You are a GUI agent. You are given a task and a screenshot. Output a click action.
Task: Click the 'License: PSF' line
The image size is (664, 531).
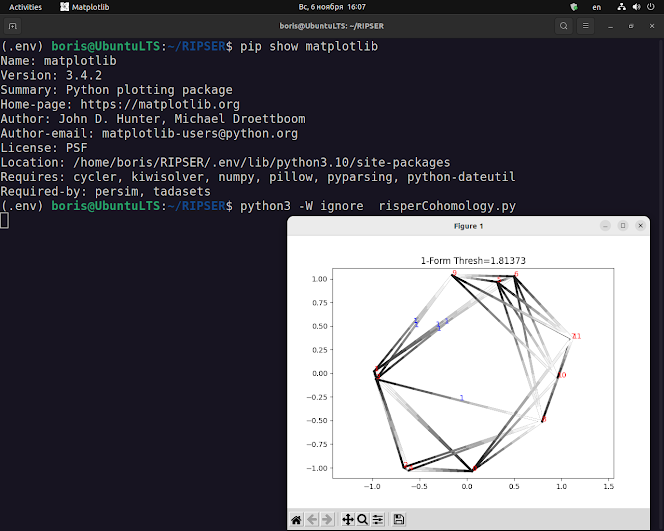click(x=44, y=148)
